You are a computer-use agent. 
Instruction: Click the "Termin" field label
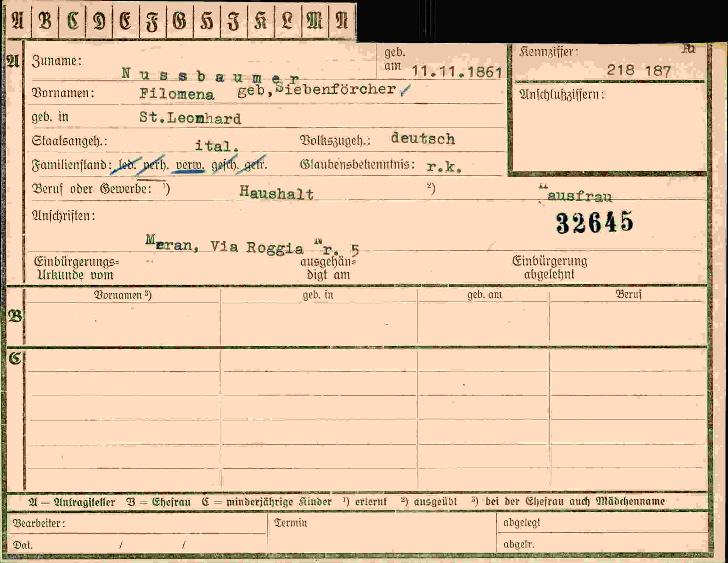click(x=290, y=523)
